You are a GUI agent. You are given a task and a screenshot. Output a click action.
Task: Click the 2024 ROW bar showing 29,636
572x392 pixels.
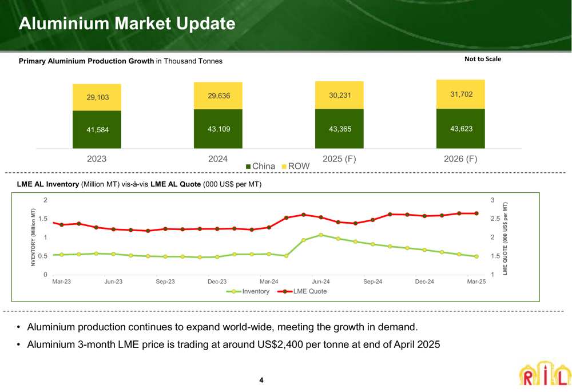[218, 96]
